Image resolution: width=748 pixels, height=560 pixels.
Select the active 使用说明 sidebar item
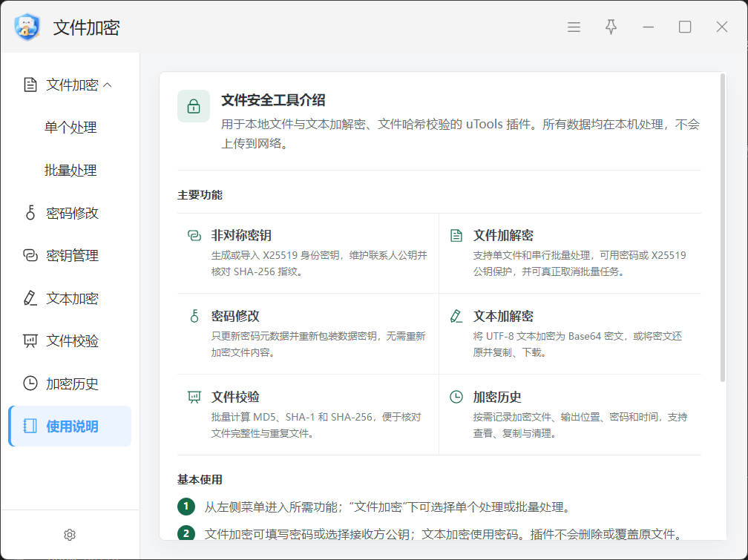70,426
